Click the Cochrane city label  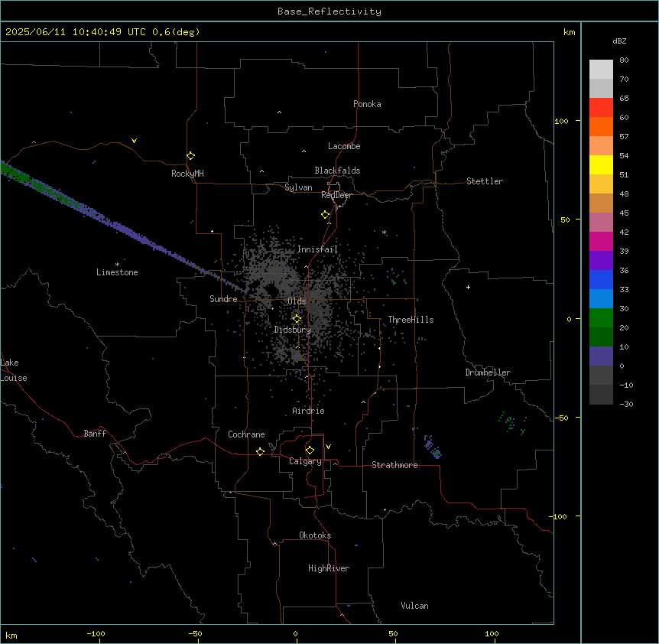click(246, 434)
